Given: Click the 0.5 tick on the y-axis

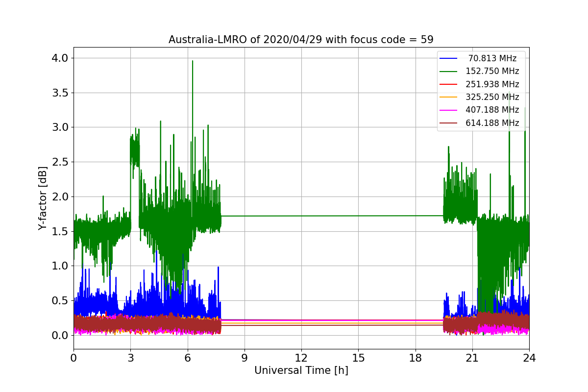Looking at the screenshot, I should 60,300.
